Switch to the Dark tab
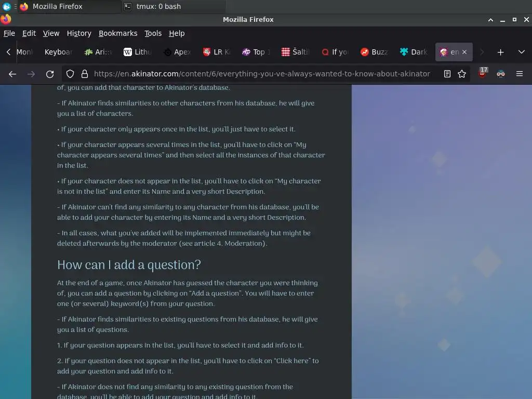Screen dimensions: 532x399 414,52
